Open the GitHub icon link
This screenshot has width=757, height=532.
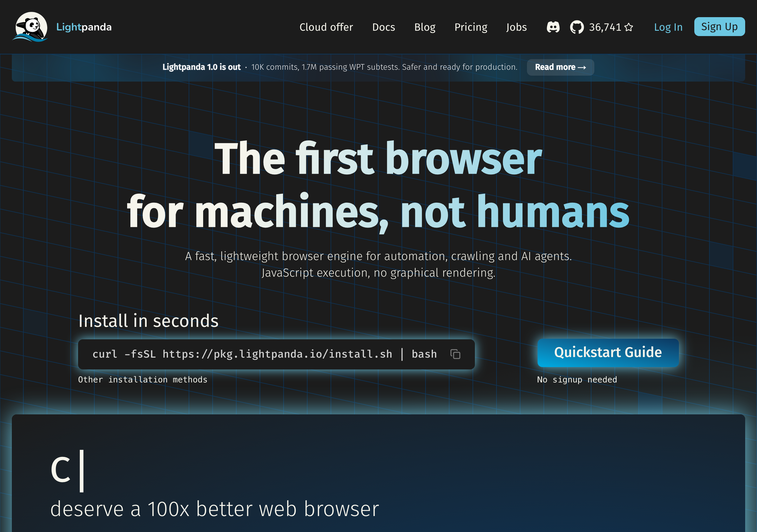pyautogui.click(x=577, y=27)
